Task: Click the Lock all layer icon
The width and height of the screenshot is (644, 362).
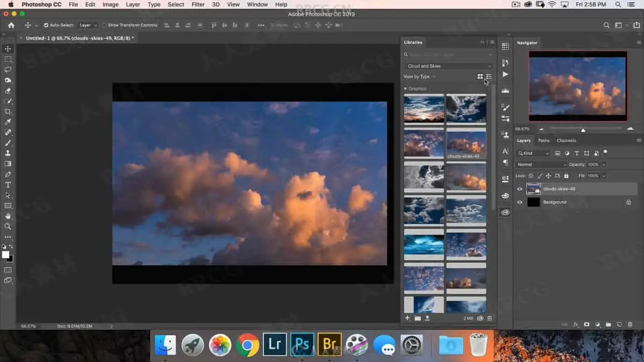Action: (566, 175)
